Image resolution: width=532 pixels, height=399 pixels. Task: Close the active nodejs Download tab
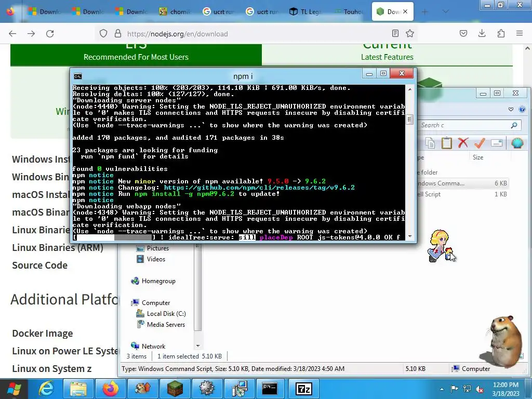pos(405,11)
